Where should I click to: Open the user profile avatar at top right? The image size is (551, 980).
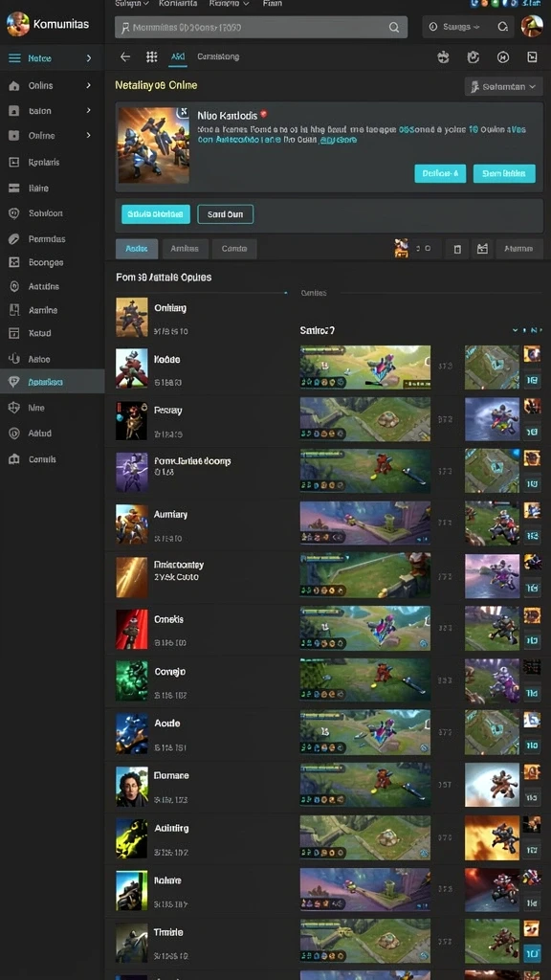point(532,26)
